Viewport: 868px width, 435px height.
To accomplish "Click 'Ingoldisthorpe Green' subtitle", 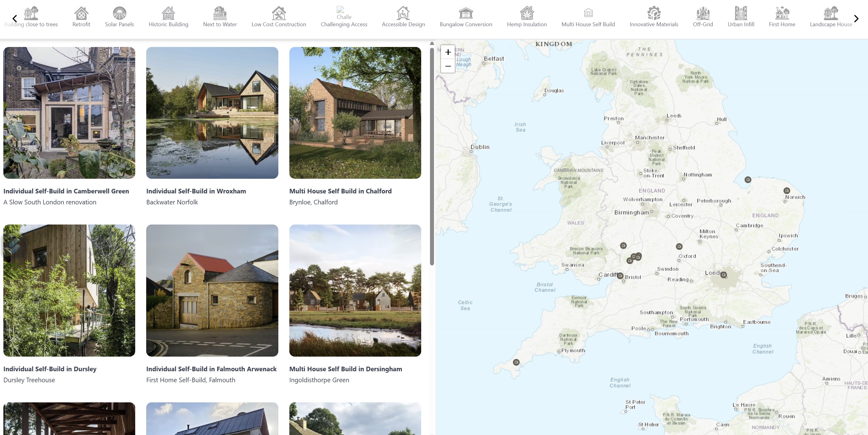I will 319,380.
